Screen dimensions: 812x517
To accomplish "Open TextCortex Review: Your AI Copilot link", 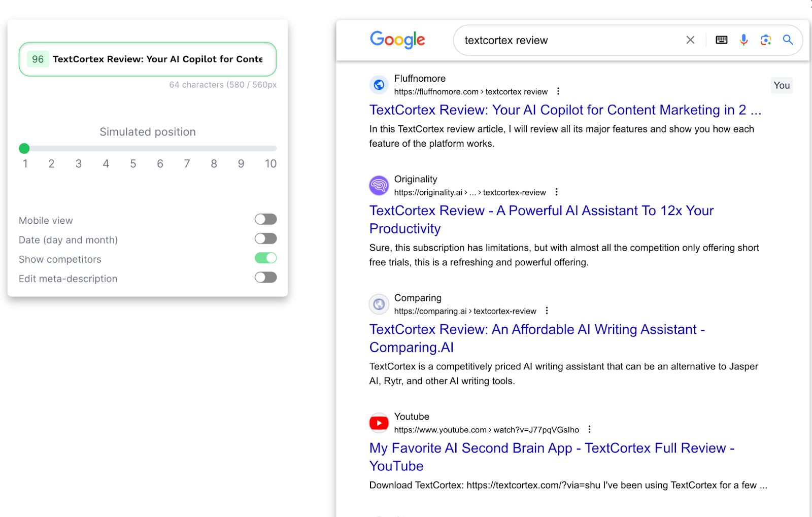I will pos(565,110).
